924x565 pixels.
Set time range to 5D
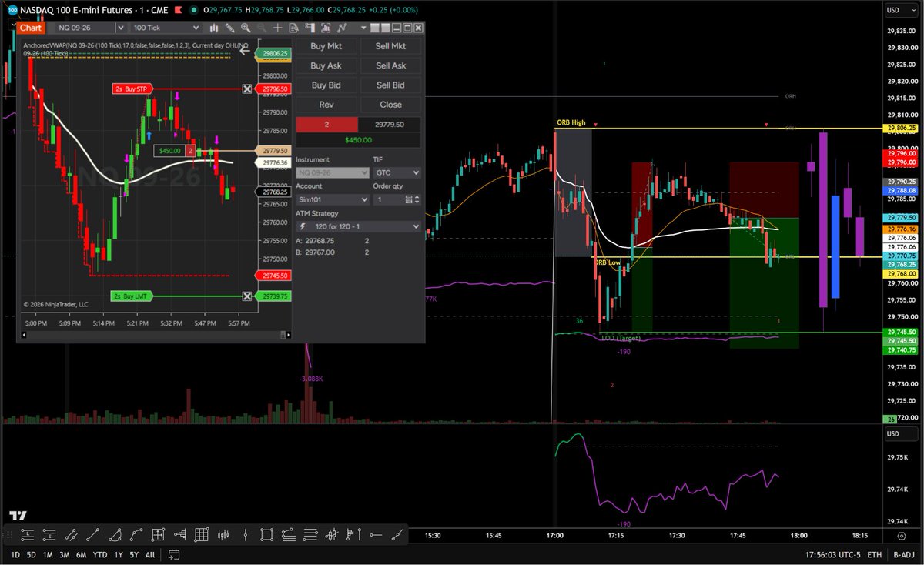click(x=31, y=555)
